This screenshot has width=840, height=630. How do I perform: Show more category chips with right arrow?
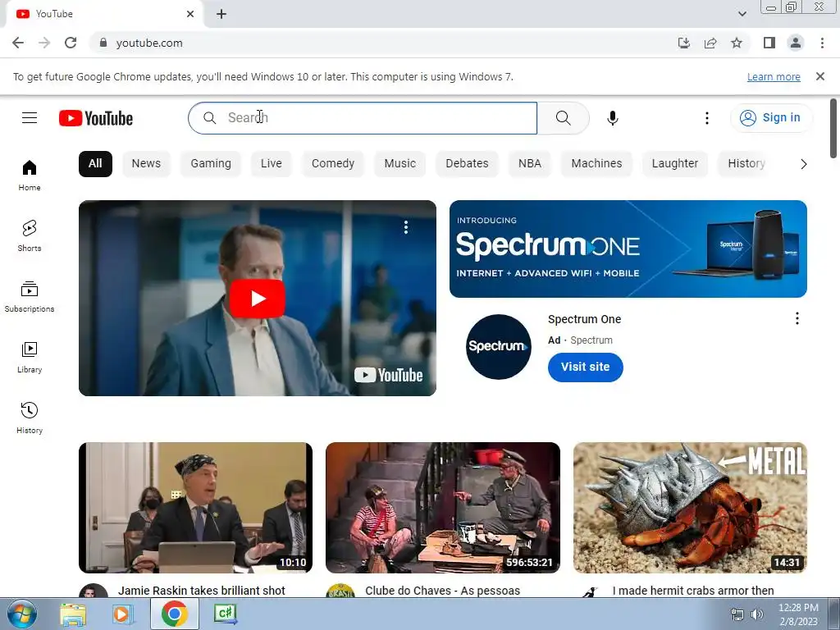point(804,164)
